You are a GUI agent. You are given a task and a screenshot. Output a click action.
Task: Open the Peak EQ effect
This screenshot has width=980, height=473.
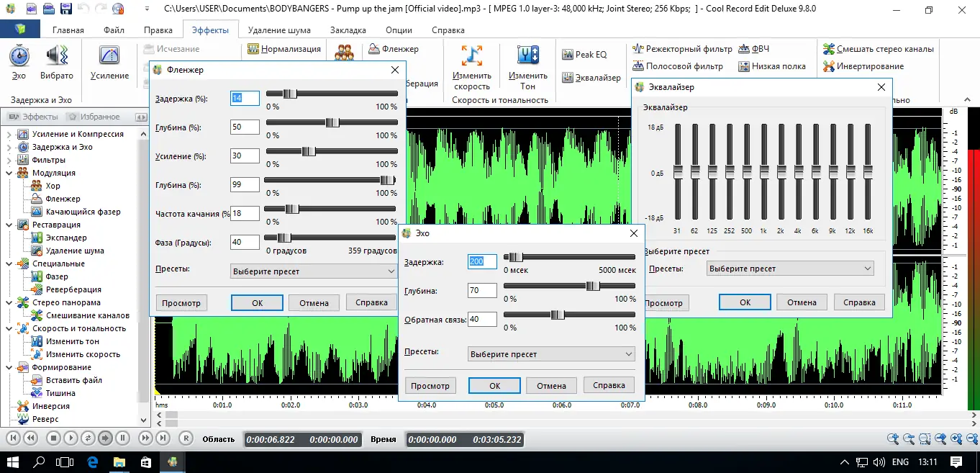coord(584,55)
